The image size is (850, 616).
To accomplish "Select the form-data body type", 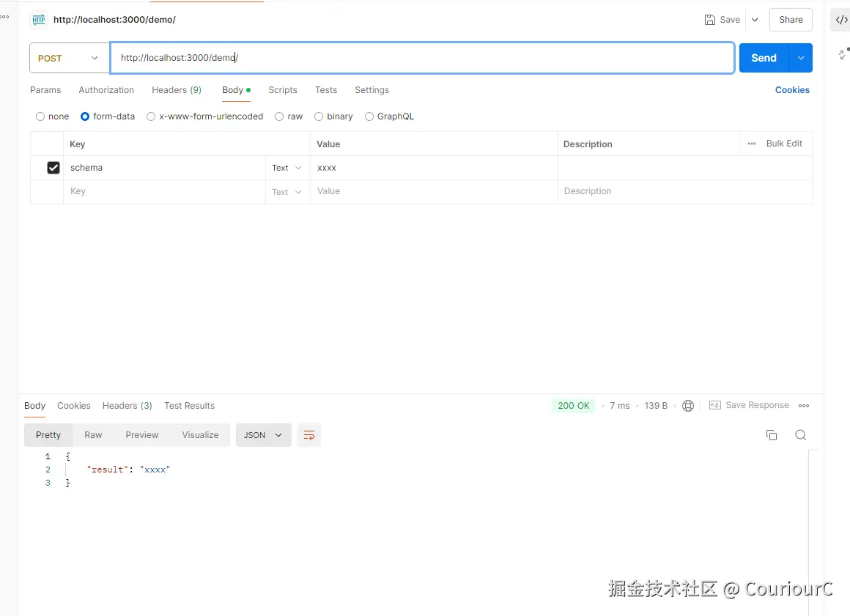I will 84,116.
